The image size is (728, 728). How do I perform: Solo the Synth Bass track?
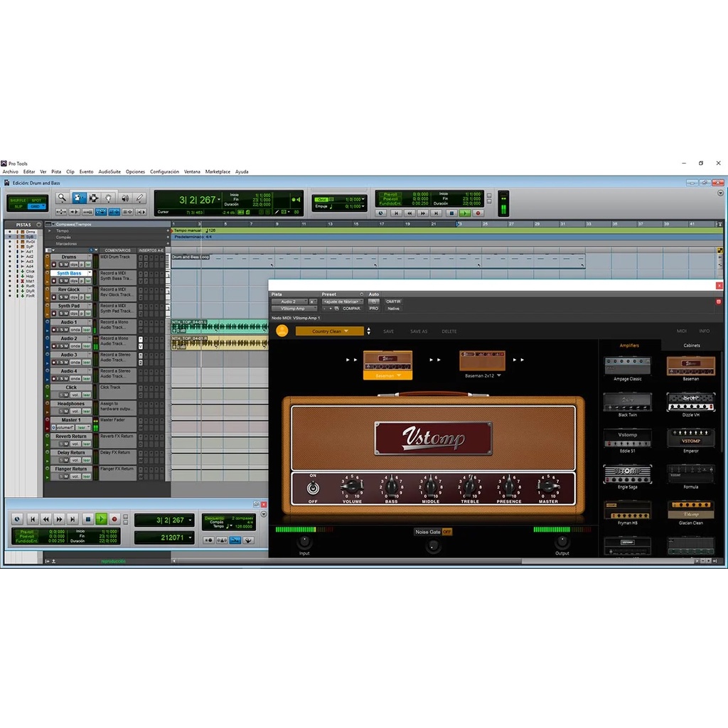click(61, 280)
